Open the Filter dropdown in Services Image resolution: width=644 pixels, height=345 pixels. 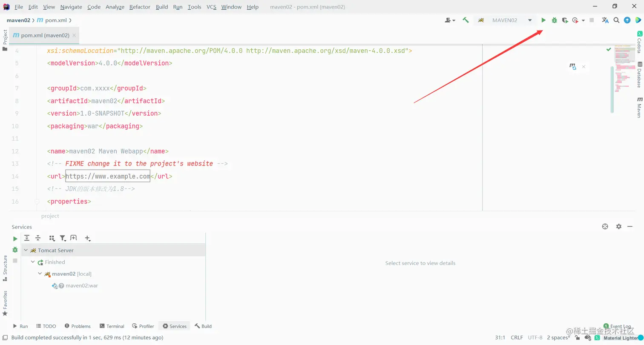click(63, 238)
